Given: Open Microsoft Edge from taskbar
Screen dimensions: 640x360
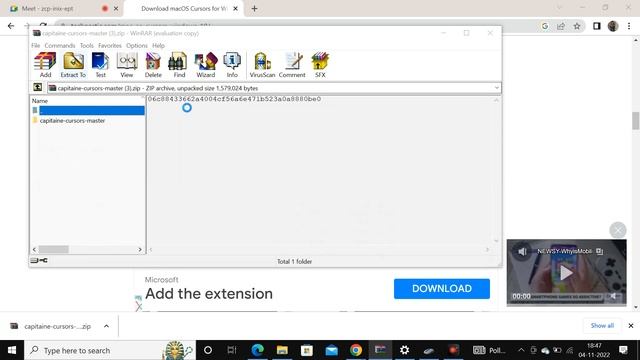Looking at the screenshot, I should point(258,350).
